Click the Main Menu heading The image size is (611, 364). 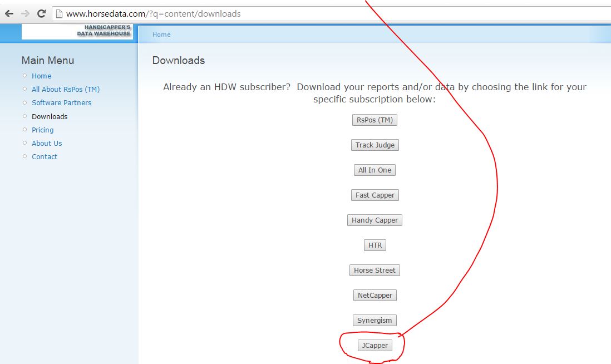(x=48, y=61)
